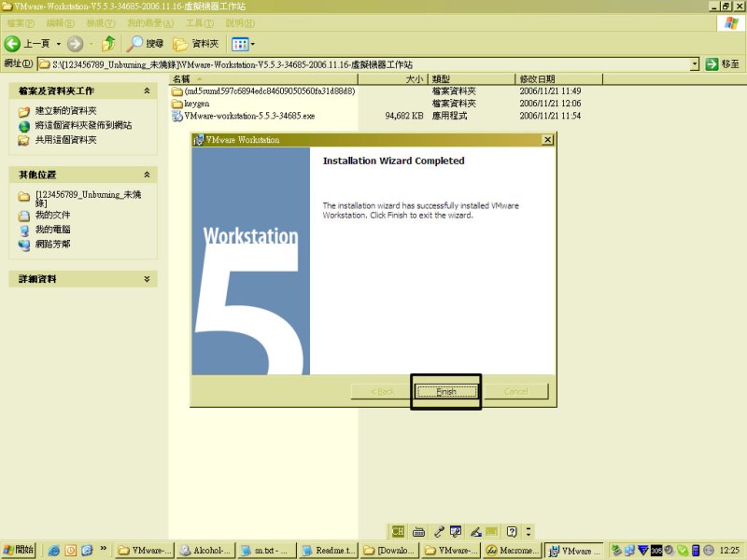Viewport: 747px width, 560px height.
Task: Select the keygen folder
Action: pyautogui.click(x=190, y=104)
